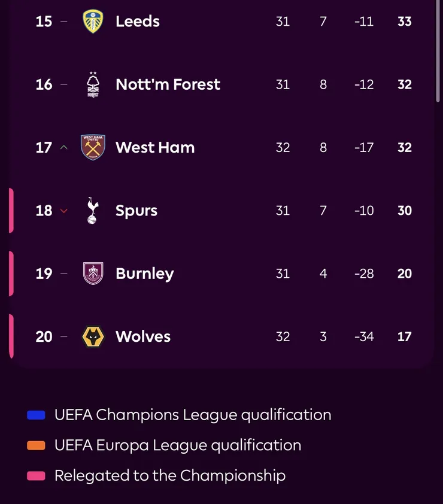443x504 pixels.
Task: Open the Nott'm Forest team name
Action: [x=168, y=84]
